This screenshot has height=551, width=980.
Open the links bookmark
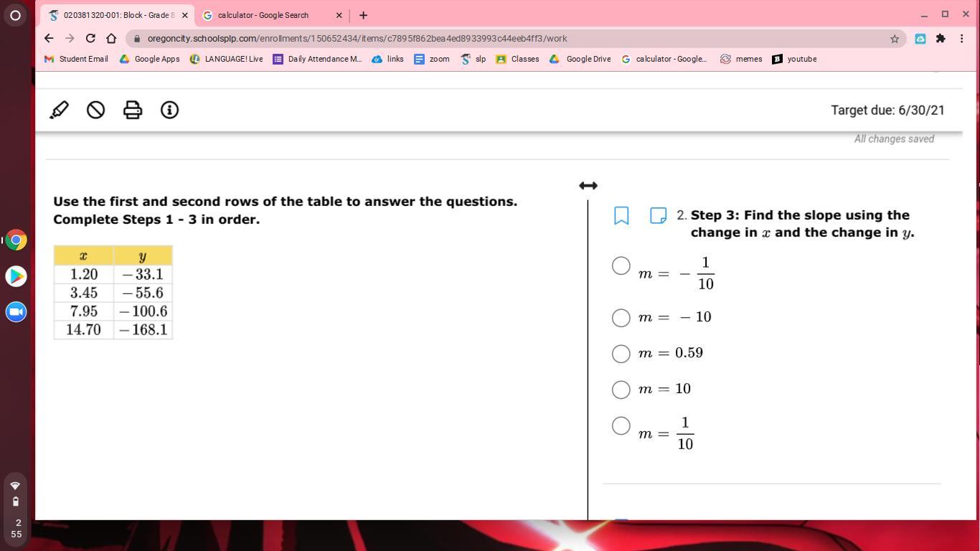point(387,59)
